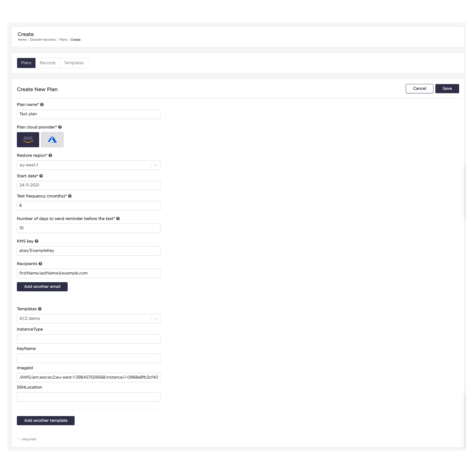
Task: Open help tooltip for Templates section
Action: 39,309
